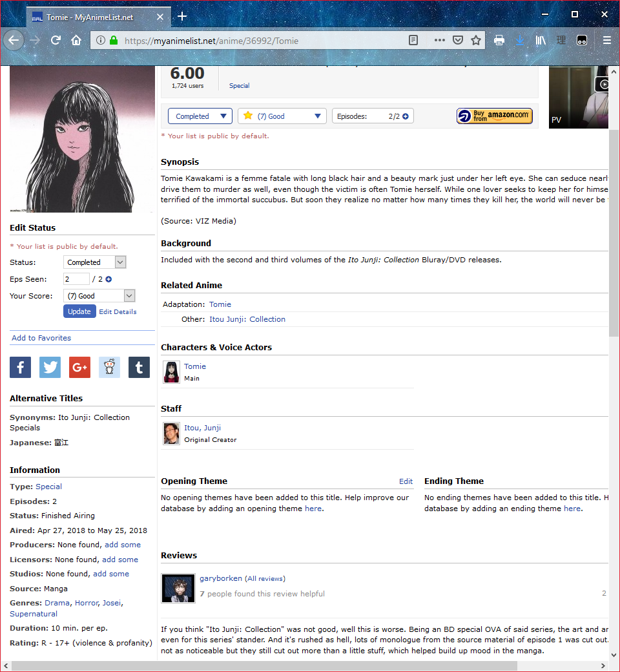Screen dimensions: 620x672
Task: Close the Tomie MyAnimeList tab
Action: [160, 17]
